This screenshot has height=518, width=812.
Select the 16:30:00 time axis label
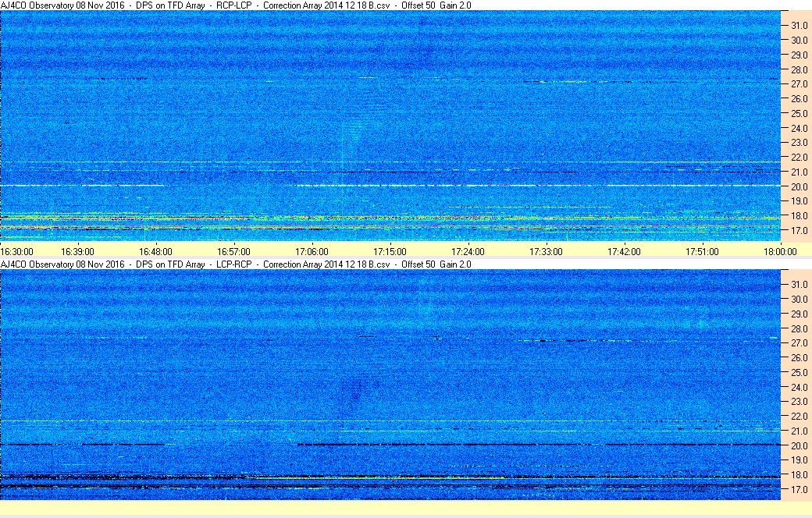[17, 251]
